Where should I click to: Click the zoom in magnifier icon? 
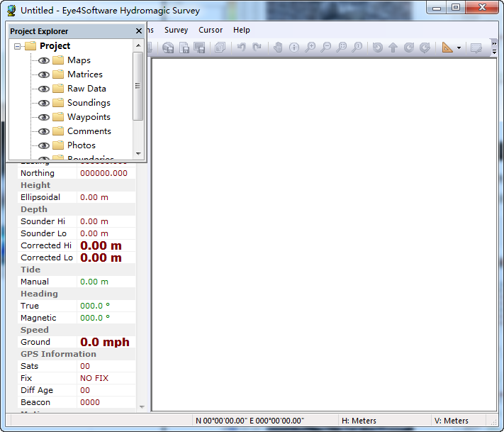coord(310,48)
